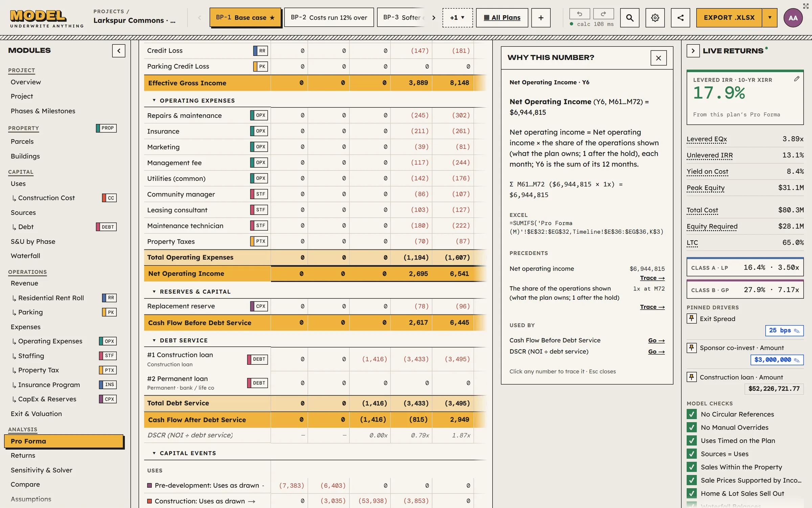Toggle the No Circular References check
This screenshot has width=812, height=508.
pos(692,414)
